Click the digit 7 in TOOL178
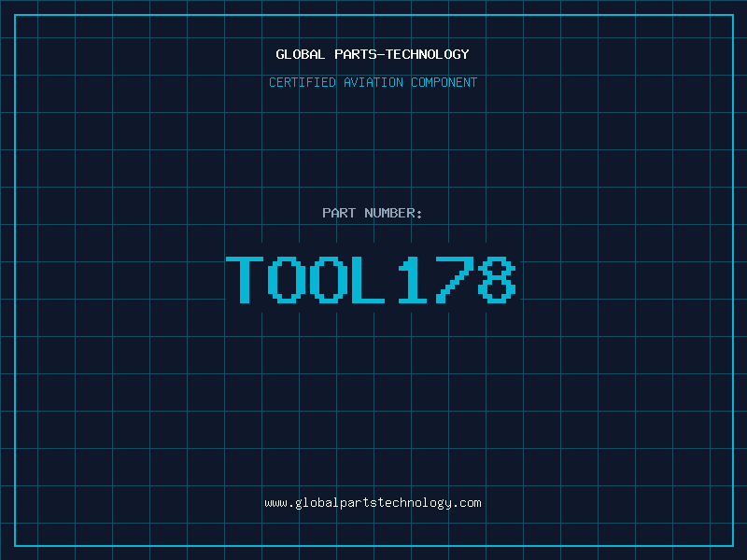747x560 pixels. tap(454, 279)
